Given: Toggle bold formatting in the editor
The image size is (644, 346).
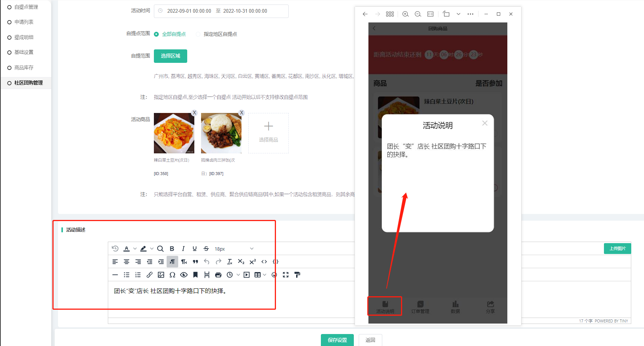Looking at the screenshot, I should point(172,249).
